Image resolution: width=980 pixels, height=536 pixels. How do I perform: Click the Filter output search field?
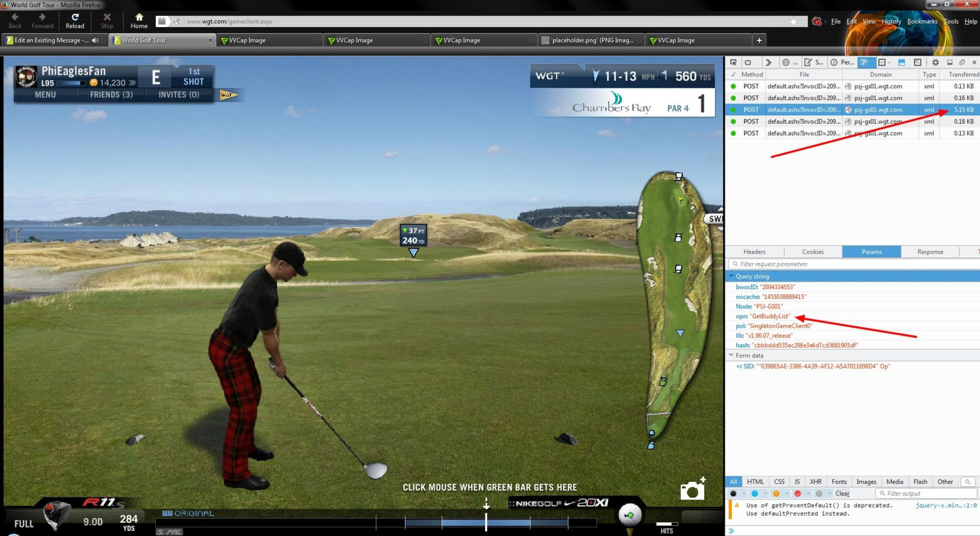[x=926, y=493]
